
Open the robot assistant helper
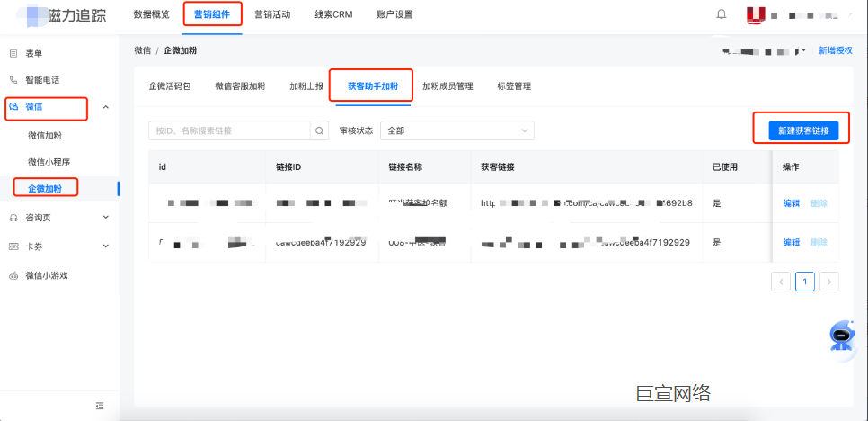click(841, 336)
